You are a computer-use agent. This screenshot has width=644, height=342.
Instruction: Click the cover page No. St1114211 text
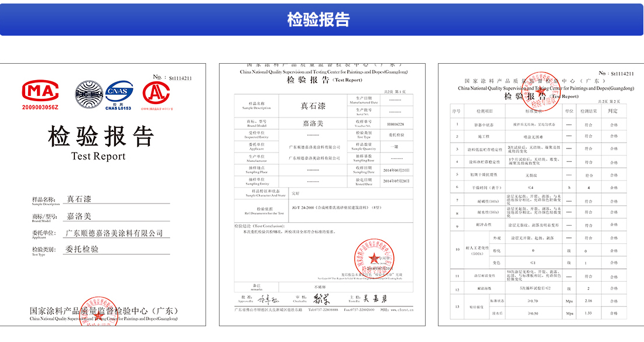pyautogui.click(x=172, y=78)
